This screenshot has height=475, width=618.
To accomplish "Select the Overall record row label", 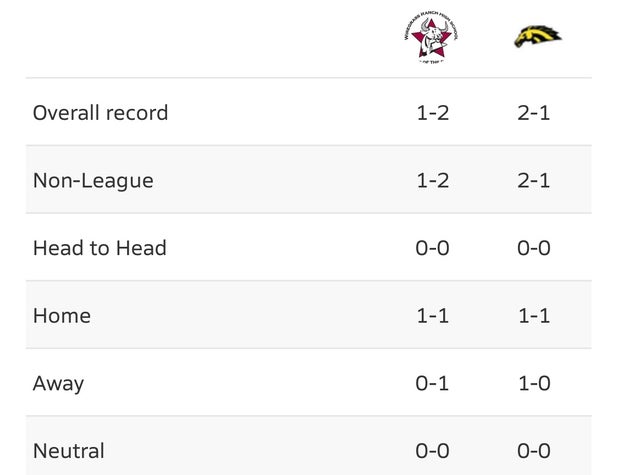I will [x=101, y=113].
